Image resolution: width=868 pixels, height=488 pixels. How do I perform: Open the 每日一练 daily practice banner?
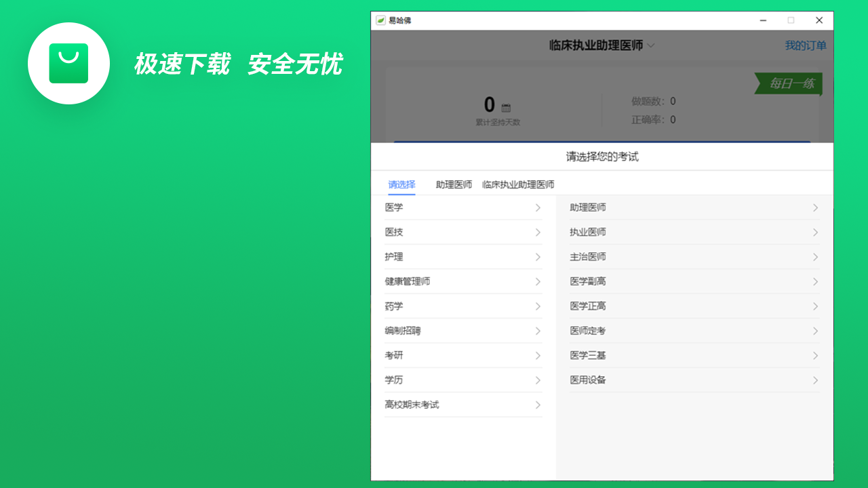pos(789,83)
